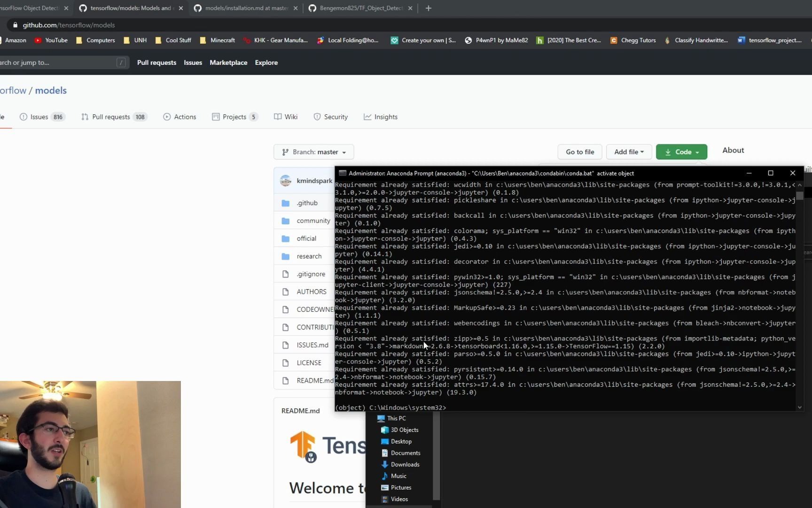Open the .github folder
The image size is (812, 508).
point(307,203)
